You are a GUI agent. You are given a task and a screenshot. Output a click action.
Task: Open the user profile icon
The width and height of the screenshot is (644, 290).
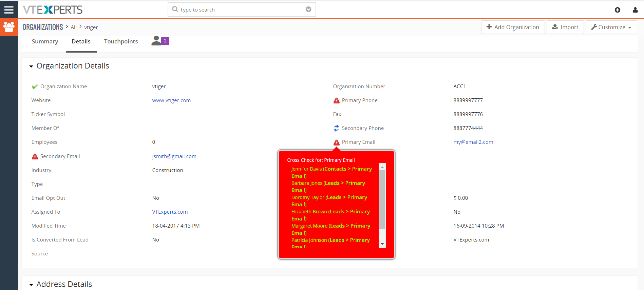click(635, 10)
